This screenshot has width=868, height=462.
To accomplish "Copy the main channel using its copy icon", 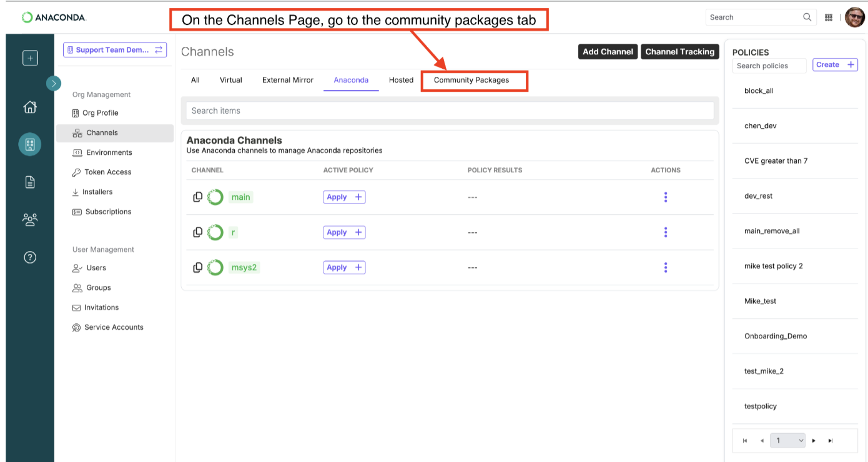I will 197,197.
